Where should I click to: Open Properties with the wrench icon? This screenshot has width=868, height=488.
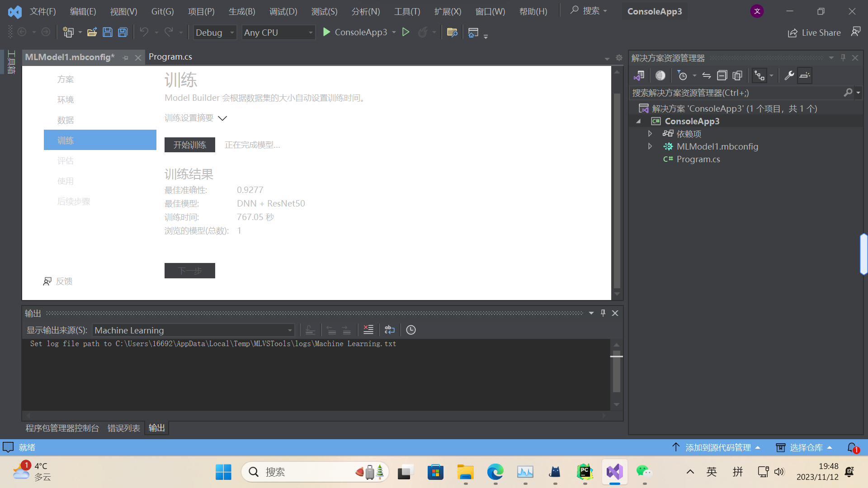click(788, 75)
